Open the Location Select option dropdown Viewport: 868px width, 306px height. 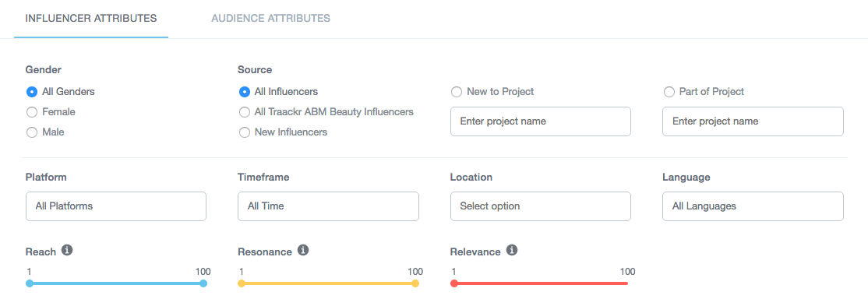[541, 206]
